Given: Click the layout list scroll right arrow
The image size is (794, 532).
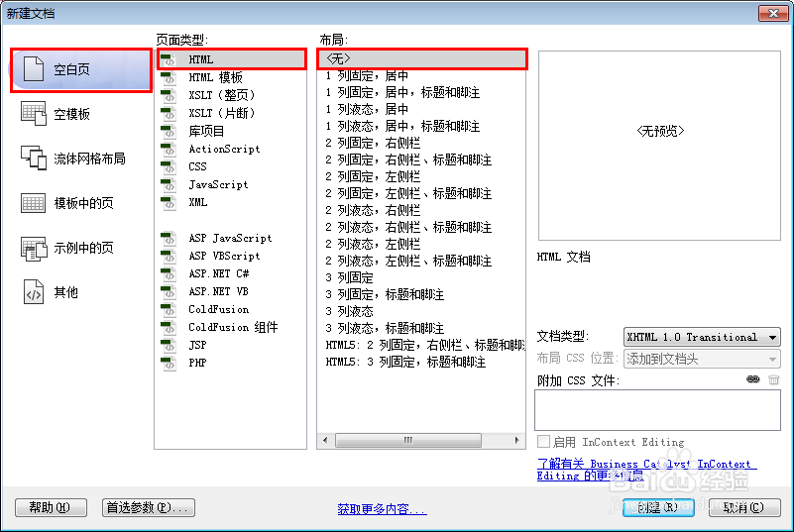Looking at the screenshot, I should 516,440.
